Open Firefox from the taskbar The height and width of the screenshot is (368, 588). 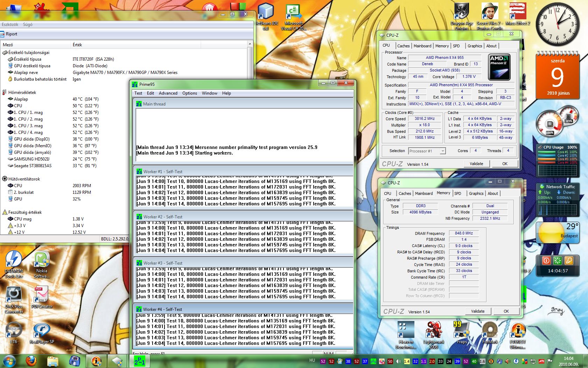tap(31, 361)
